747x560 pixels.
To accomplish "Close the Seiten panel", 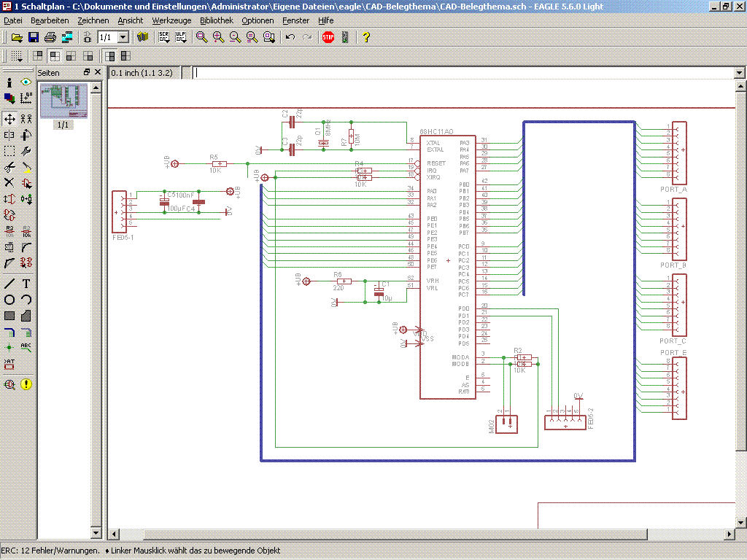I will [98, 72].
